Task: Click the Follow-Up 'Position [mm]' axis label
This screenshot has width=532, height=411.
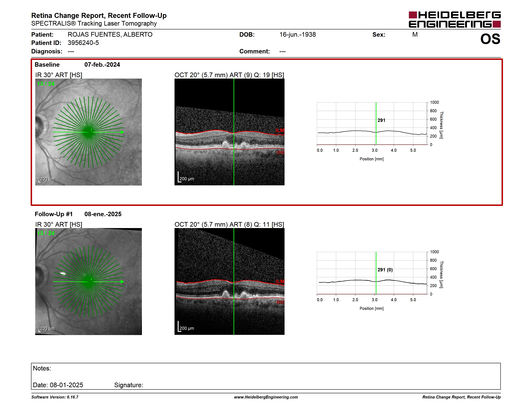Action: [x=371, y=308]
